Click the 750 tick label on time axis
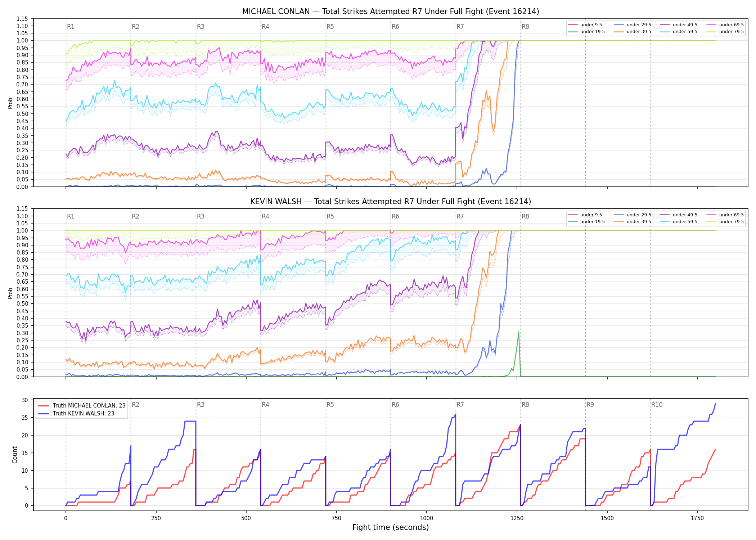 click(x=336, y=518)
